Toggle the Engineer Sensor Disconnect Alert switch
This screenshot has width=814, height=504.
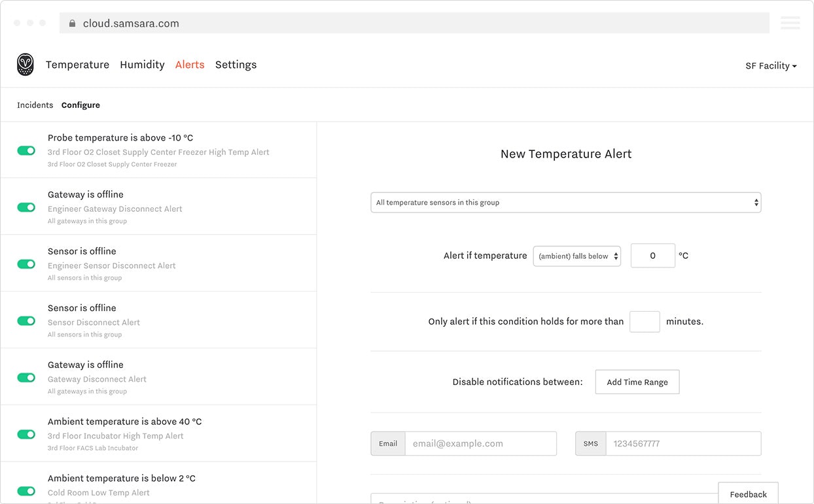tap(26, 264)
